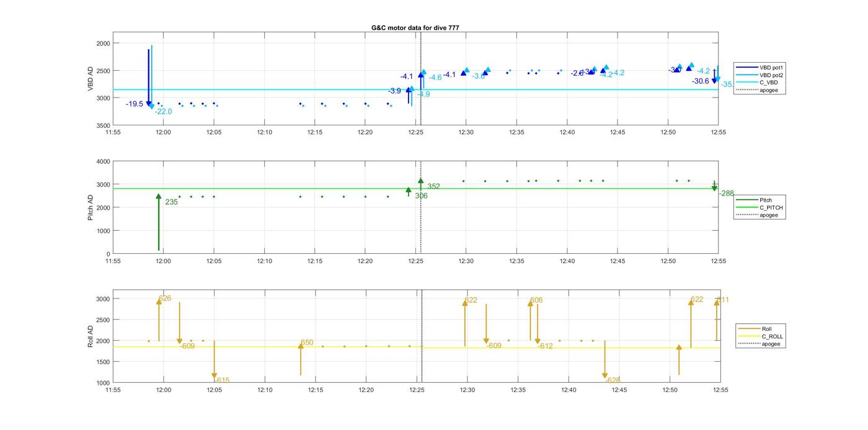
Task: Click the roll arrow labeled 650
Action: point(301,359)
